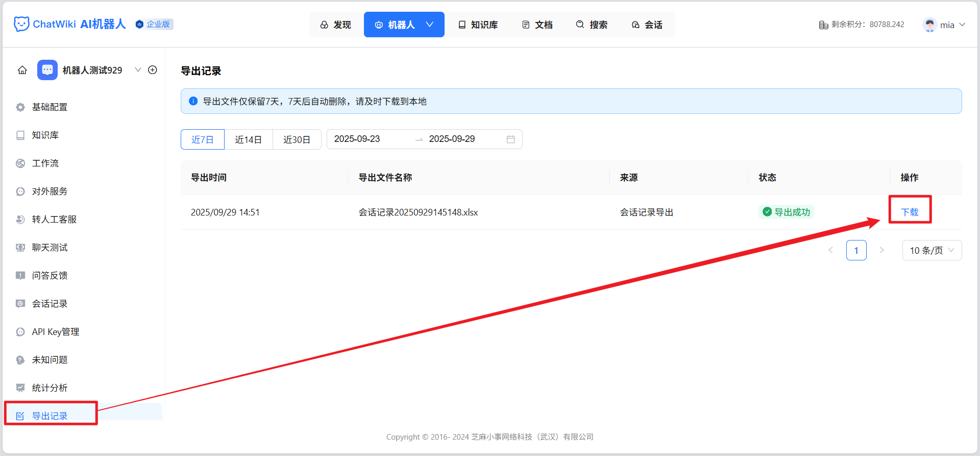Open 聊天测试 in the sidebar
This screenshot has height=456, width=980.
83,248
